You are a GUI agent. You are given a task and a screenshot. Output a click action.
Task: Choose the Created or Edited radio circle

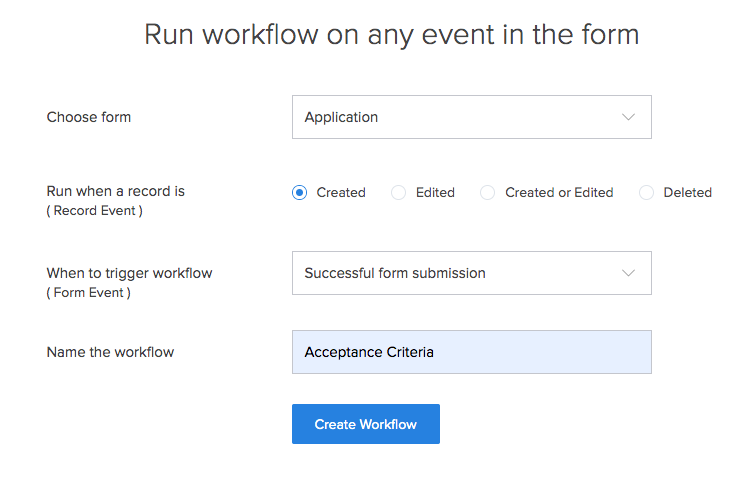pyautogui.click(x=487, y=193)
